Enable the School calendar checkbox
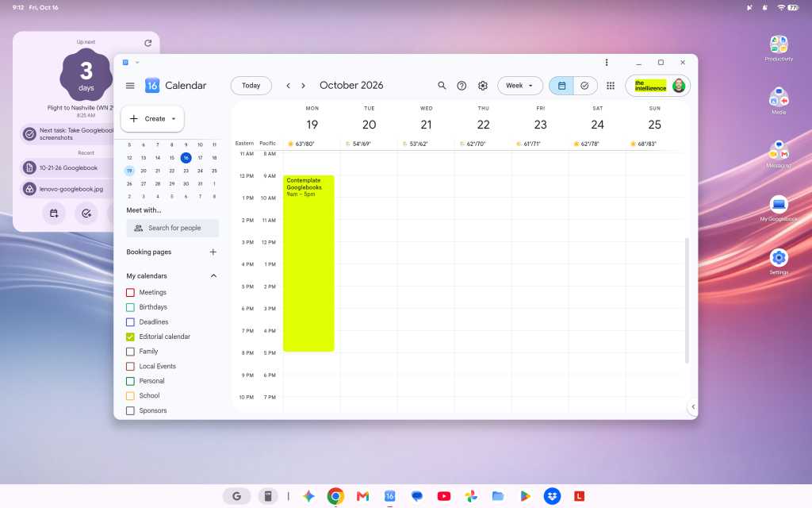 (x=131, y=395)
